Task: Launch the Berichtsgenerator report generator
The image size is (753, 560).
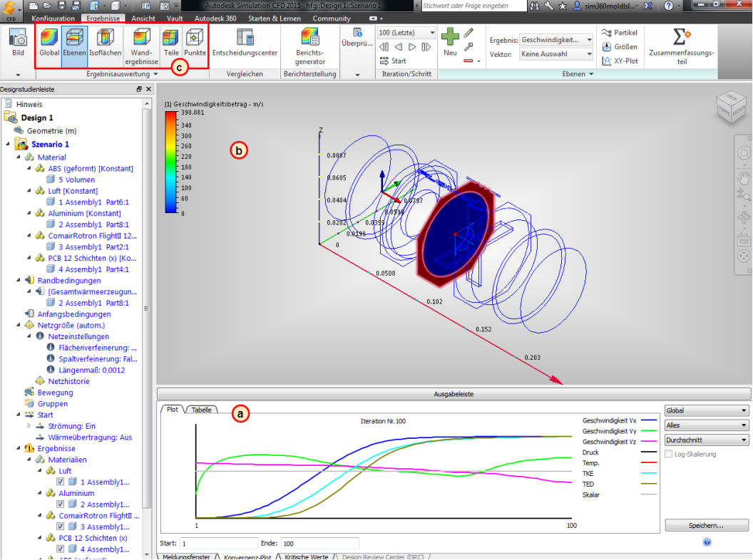Action: point(310,46)
